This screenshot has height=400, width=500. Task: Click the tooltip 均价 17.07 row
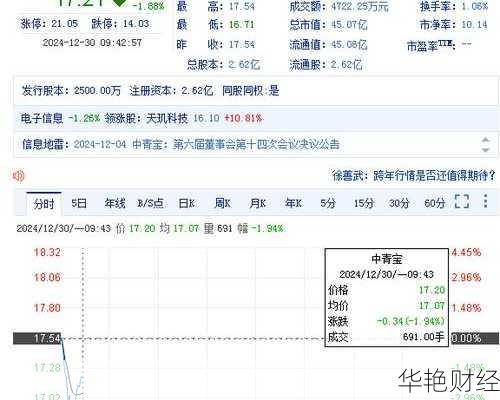click(x=387, y=306)
